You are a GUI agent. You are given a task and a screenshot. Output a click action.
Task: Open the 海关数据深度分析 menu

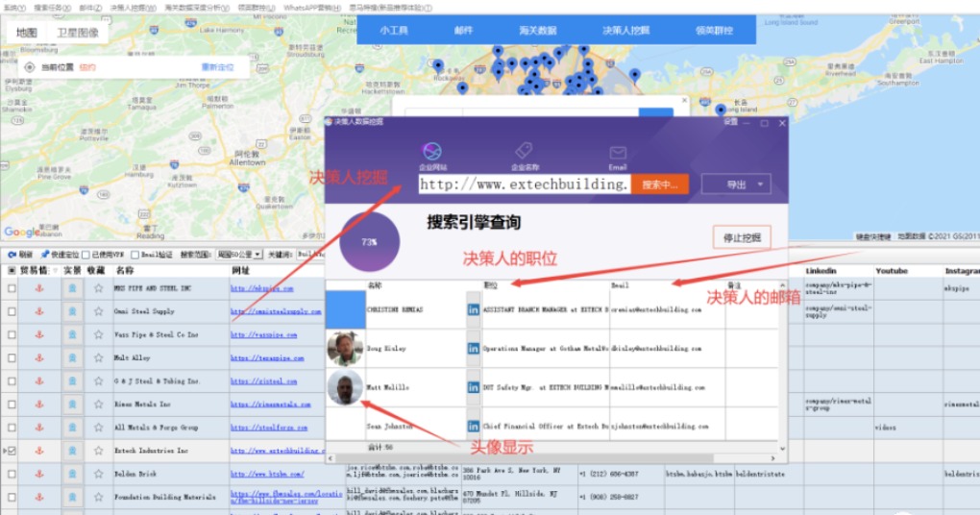coord(196,8)
